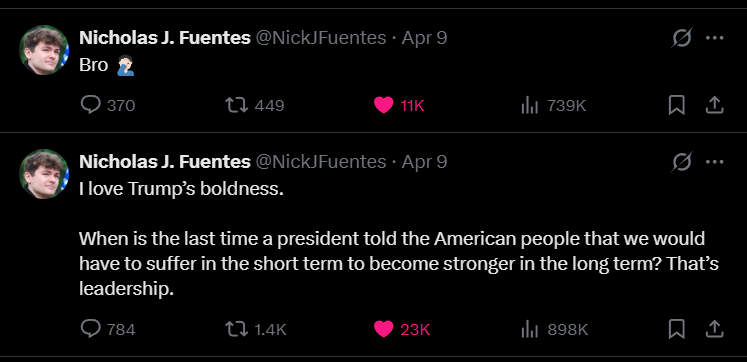Viewport: 747px width, 362px height.
Task: Open Grok explain icon on second post
Action: [x=681, y=162]
